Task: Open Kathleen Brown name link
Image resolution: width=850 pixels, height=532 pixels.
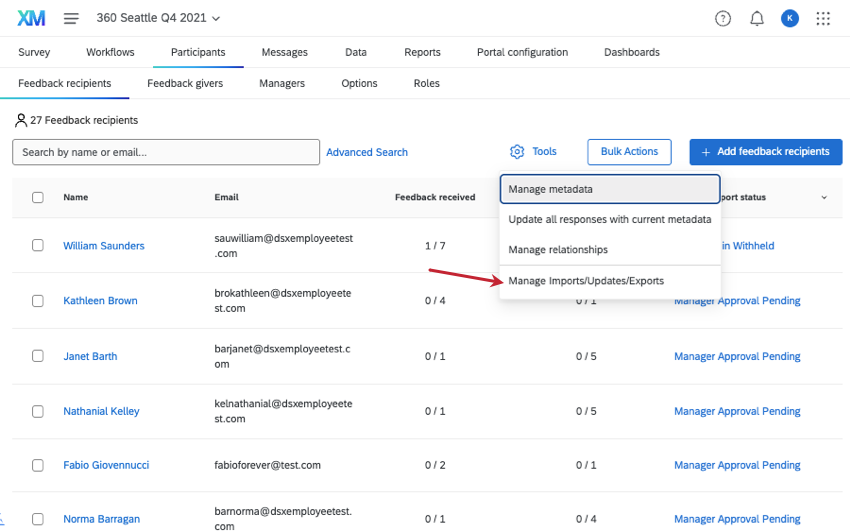Action: pos(100,300)
